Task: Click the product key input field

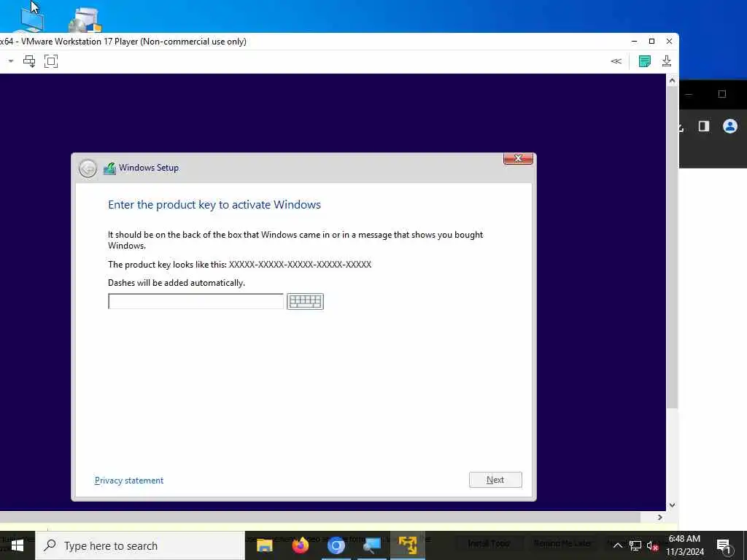Action: tap(196, 301)
